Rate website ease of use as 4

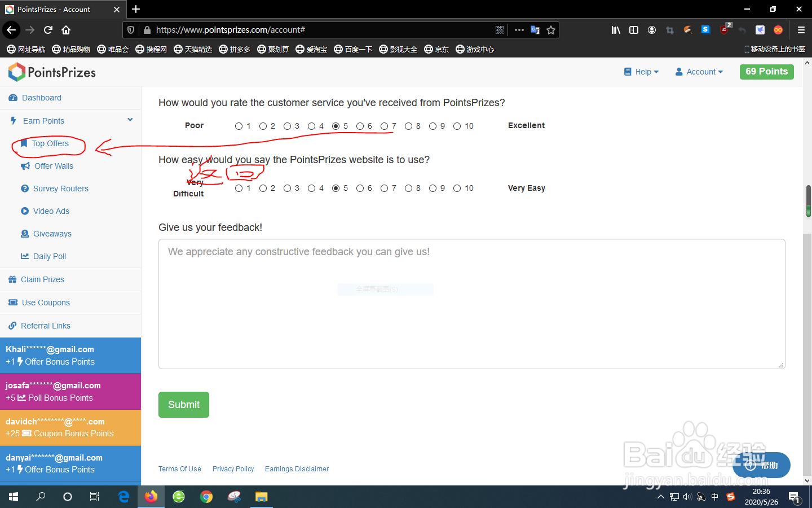[311, 188]
